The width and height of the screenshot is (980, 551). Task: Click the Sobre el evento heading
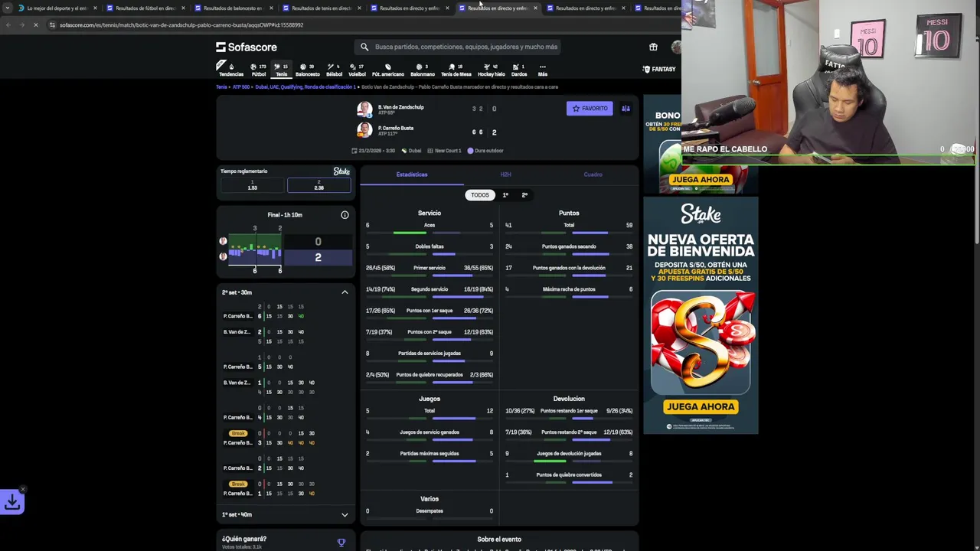499,540
